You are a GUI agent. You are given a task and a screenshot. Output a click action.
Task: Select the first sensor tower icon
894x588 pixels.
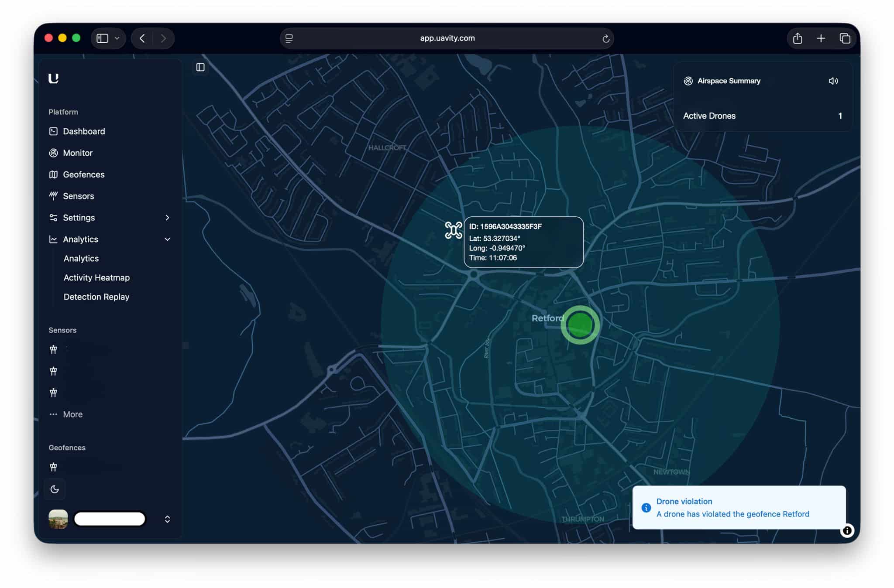pos(53,350)
